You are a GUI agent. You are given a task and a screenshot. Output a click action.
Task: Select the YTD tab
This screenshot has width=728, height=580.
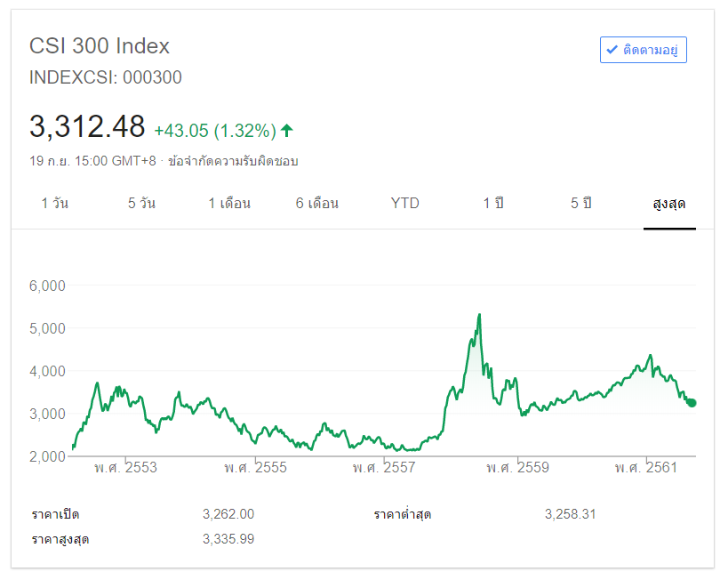404,204
